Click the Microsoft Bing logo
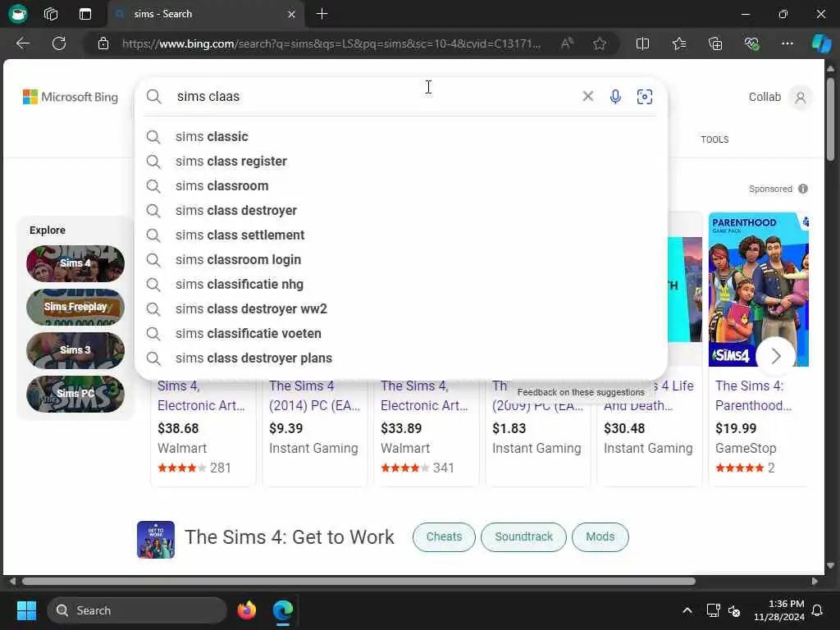This screenshot has width=840, height=630. (71, 97)
